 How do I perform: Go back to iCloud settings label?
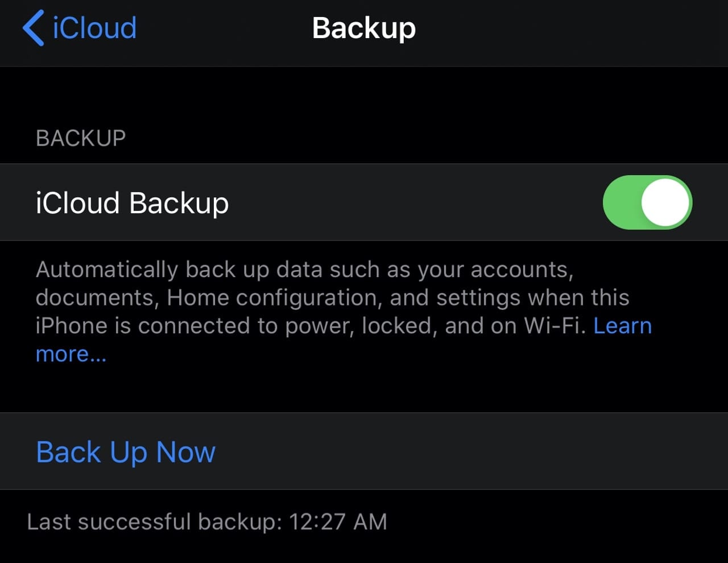click(x=94, y=28)
